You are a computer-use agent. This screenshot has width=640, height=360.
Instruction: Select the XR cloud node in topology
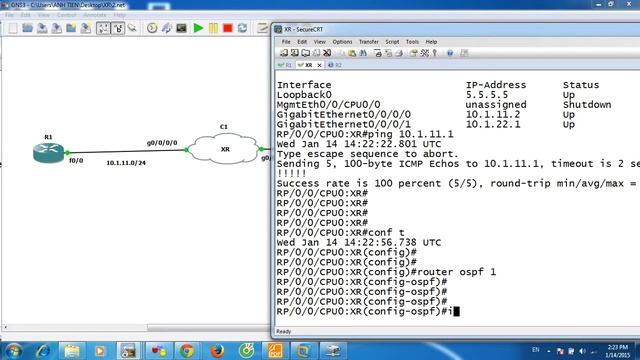tap(224, 149)
